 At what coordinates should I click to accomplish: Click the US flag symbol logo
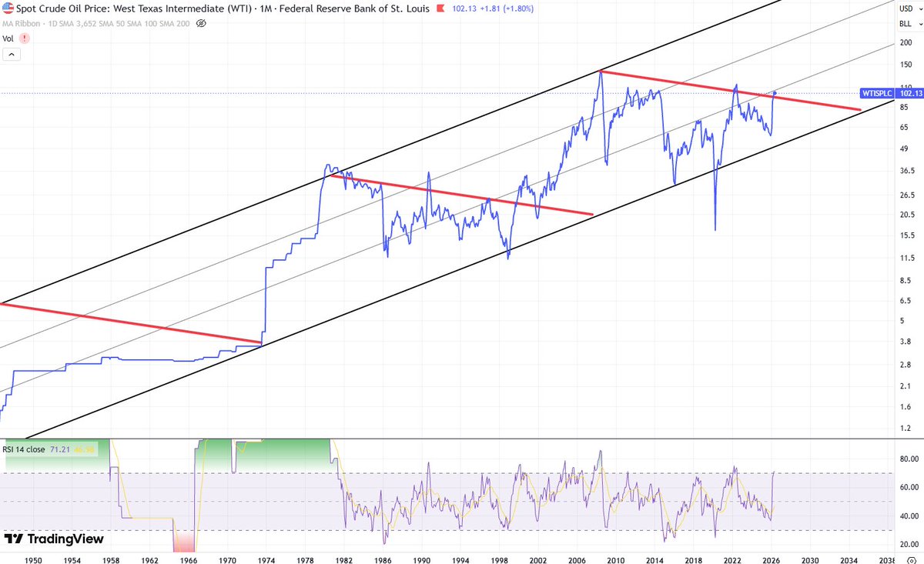tap(7, 9)
